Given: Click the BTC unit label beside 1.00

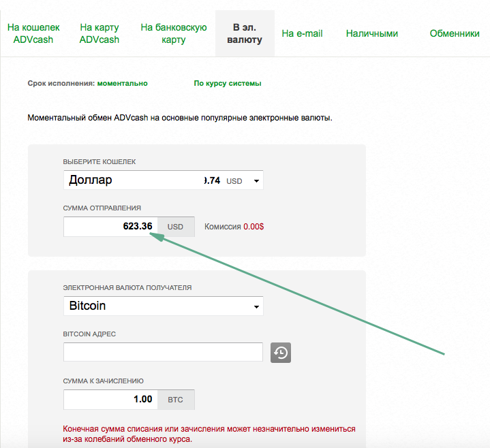Looking at the screenshot, I should coord(176,400).
